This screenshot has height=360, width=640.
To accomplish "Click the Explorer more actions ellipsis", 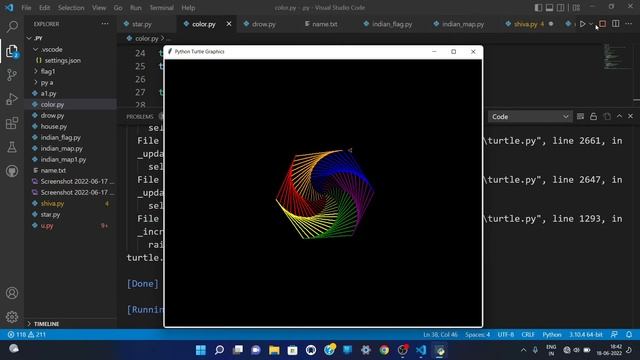I will (105, 24).
